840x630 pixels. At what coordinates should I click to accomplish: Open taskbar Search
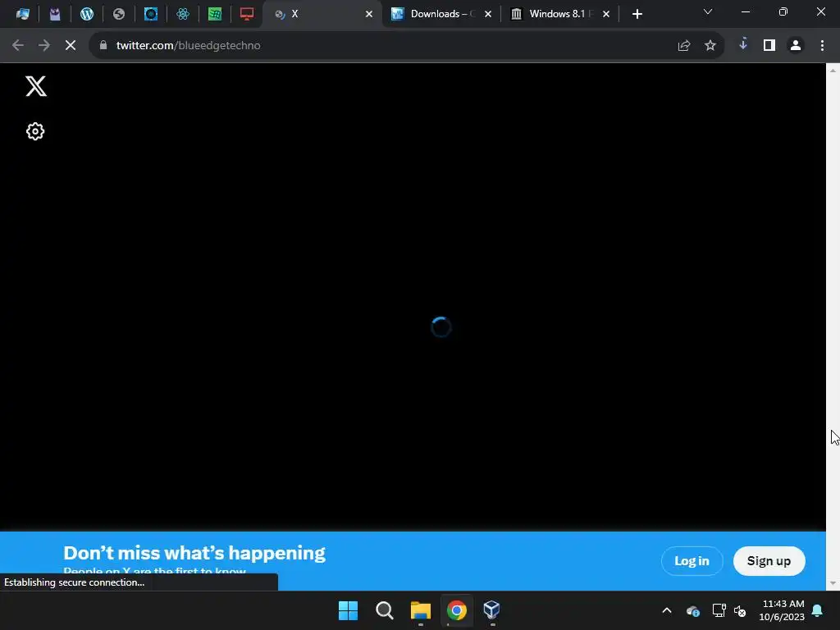pos(385,610)
